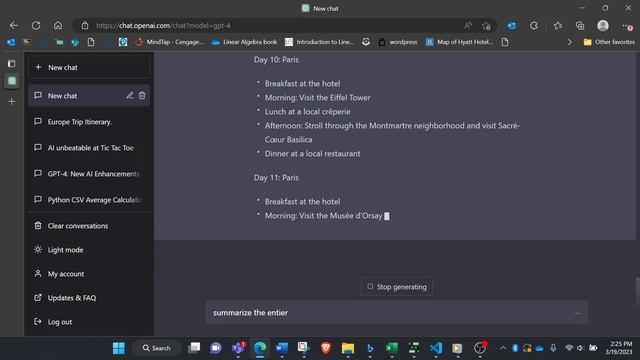Open Microsoft Word in the taskbar
Screen dimensions: 640x360
coord(282,348)
